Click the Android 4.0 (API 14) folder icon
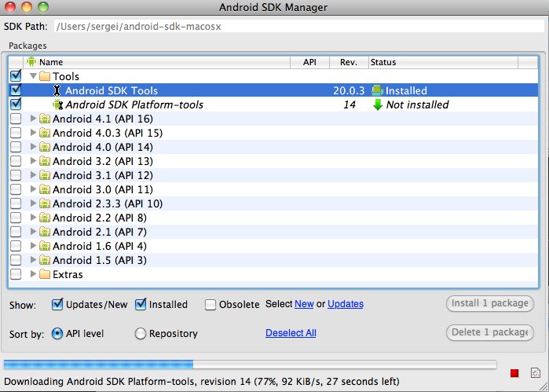The height and width of the screenshot is (392, 549). 45,147
